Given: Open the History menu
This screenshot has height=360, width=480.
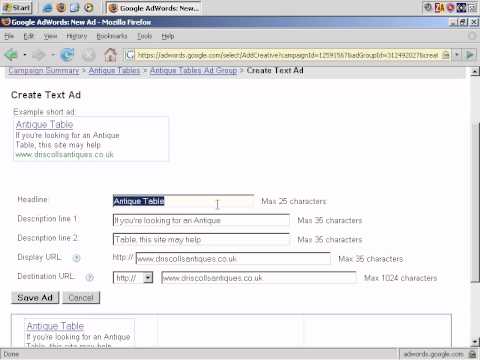Looking at the screenshot, I should click(x=77, y=36).
